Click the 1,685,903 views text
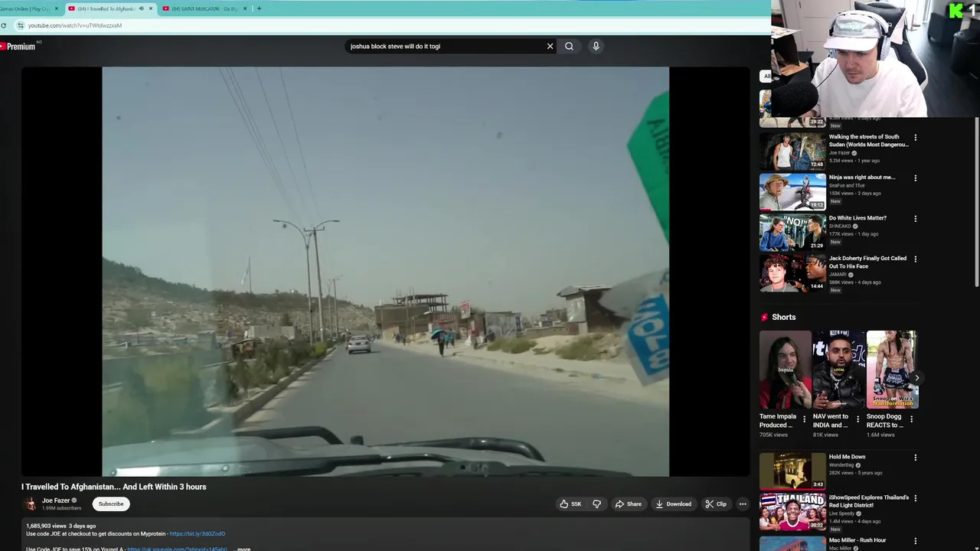 coord(46,526)
